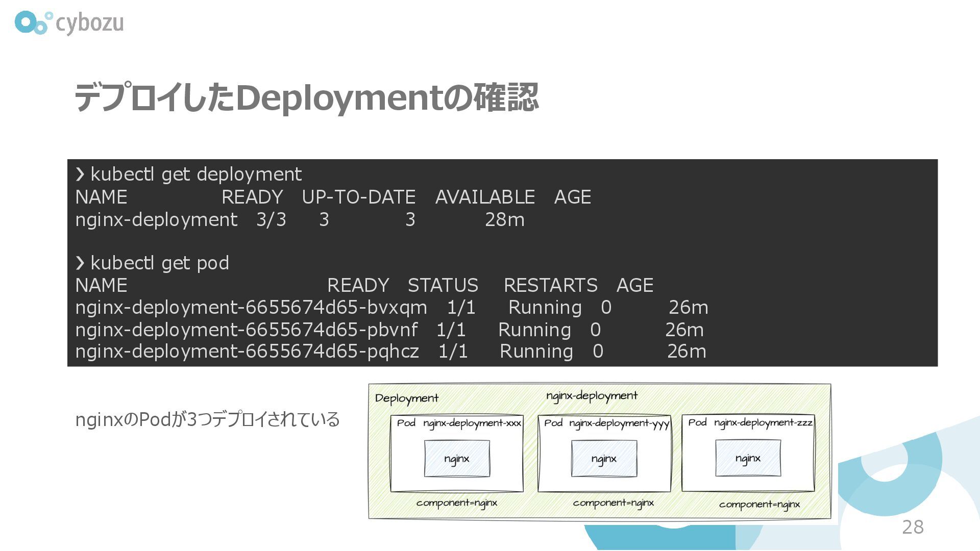Click the nginx-deployment diagram title

pyautogui.click(x=592, y=396)
